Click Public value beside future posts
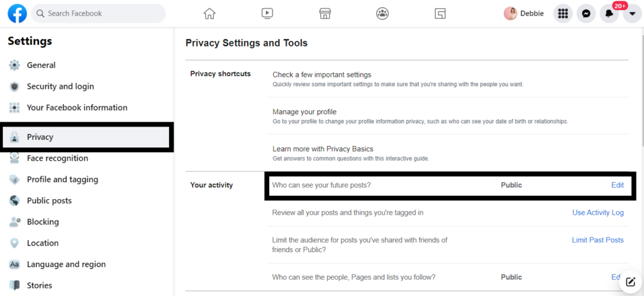The width and height of the screenshot is (644, 296). [511, 185]
